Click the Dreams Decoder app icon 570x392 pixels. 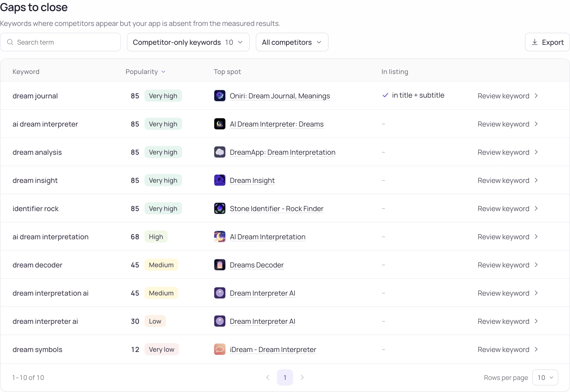click(x=220, y=265)
